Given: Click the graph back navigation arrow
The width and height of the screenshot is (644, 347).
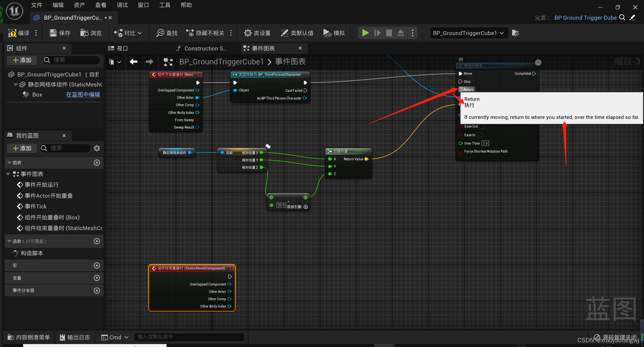Looking at the screenshot, I should pos(134,61).
